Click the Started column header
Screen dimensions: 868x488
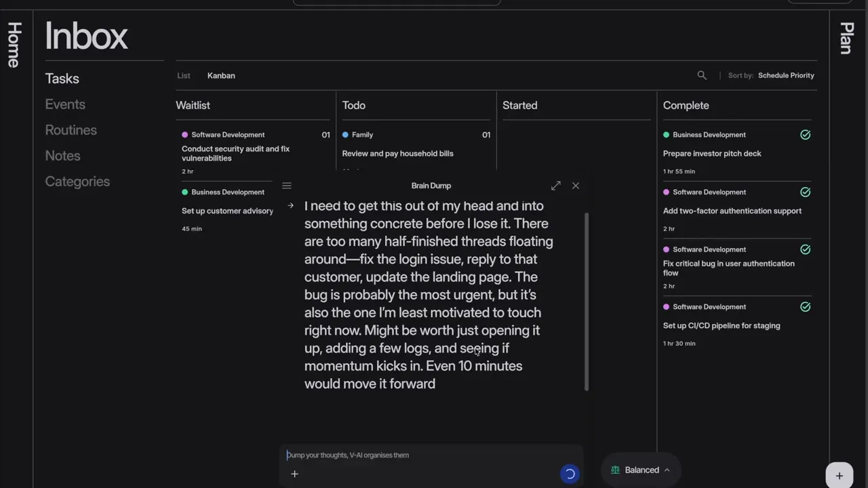click(519, 105)
